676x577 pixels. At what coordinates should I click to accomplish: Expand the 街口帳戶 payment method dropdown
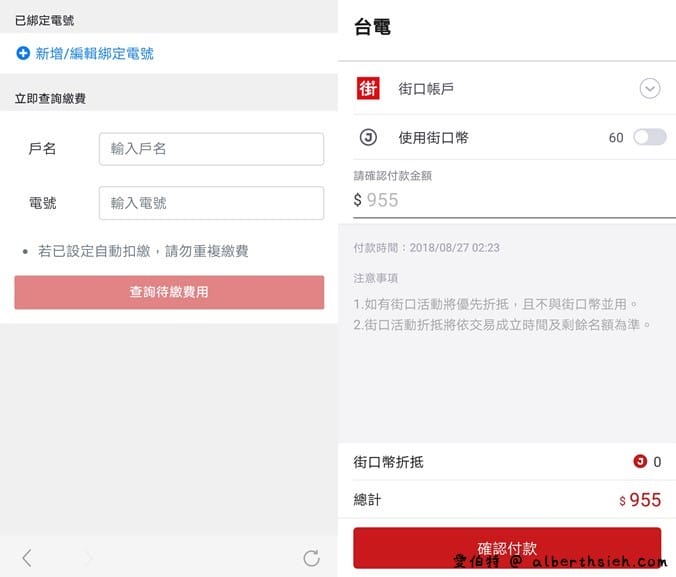[649, 88]
